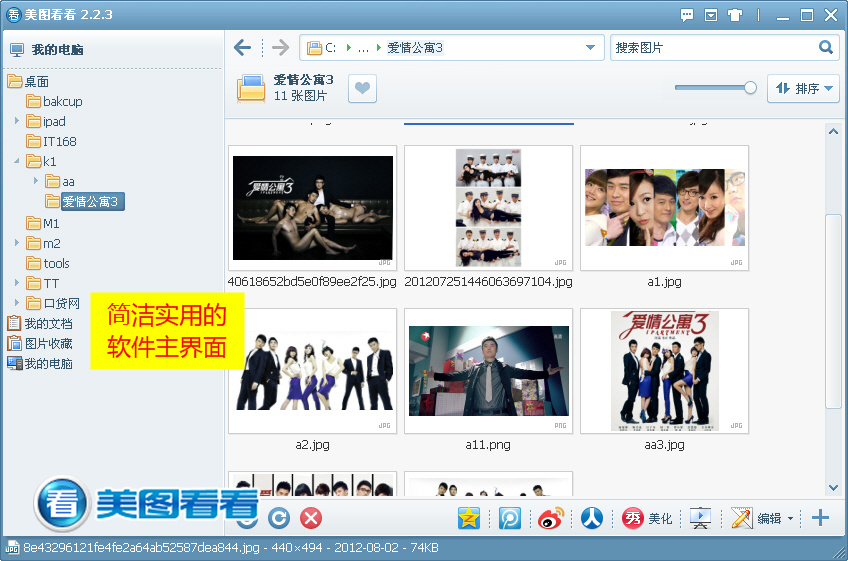The height and width of the screenshot is (561, 848).
Task: Open 图片收藏 picture favorites
Action: tap(40, 343)
